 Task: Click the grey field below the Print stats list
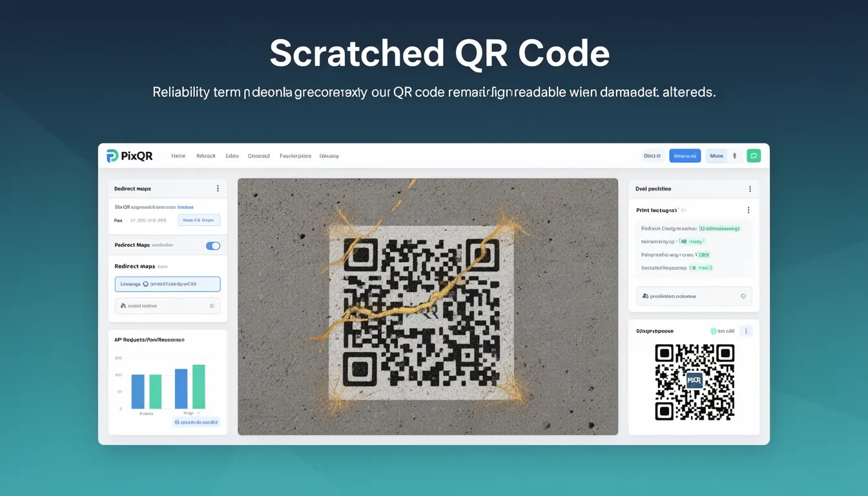(x=694, y=296)
